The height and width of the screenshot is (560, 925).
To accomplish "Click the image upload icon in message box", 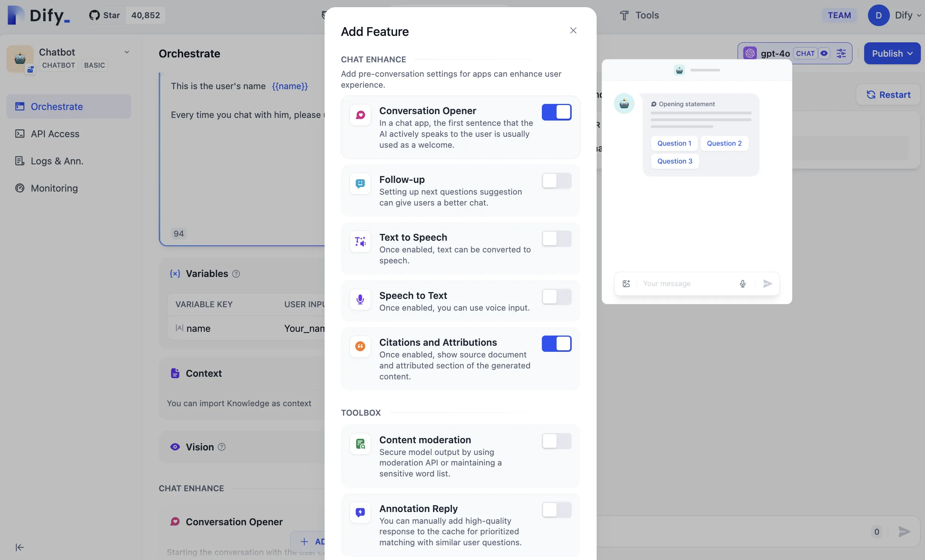I will click(x=626, y=283).
